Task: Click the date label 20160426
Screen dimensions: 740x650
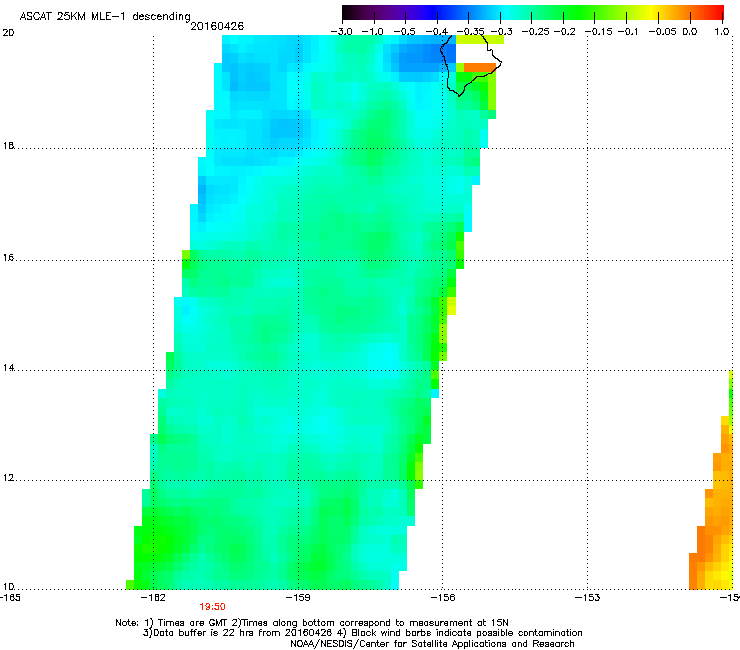Action: (x=217, y=26)
